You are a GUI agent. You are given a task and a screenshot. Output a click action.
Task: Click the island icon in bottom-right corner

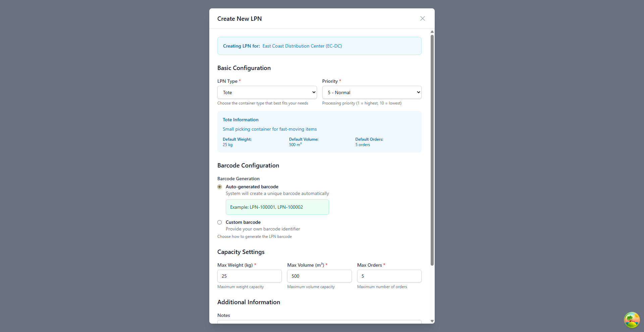[632, 320]
